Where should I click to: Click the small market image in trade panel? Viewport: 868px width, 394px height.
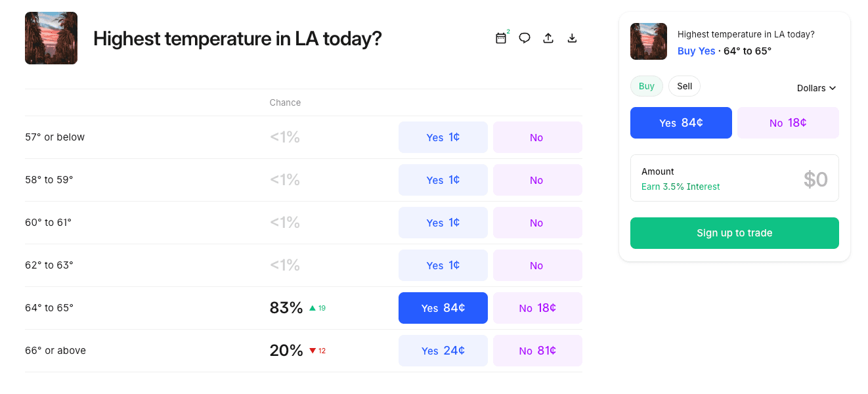click(648, 41)
